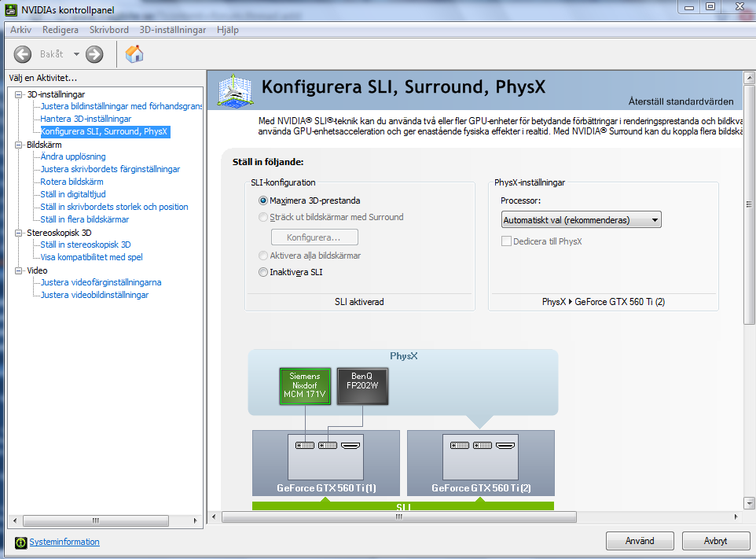The image size is (756, 559).
Task: Open Ändra upplösning in tree
Action: tap(73, 156)
